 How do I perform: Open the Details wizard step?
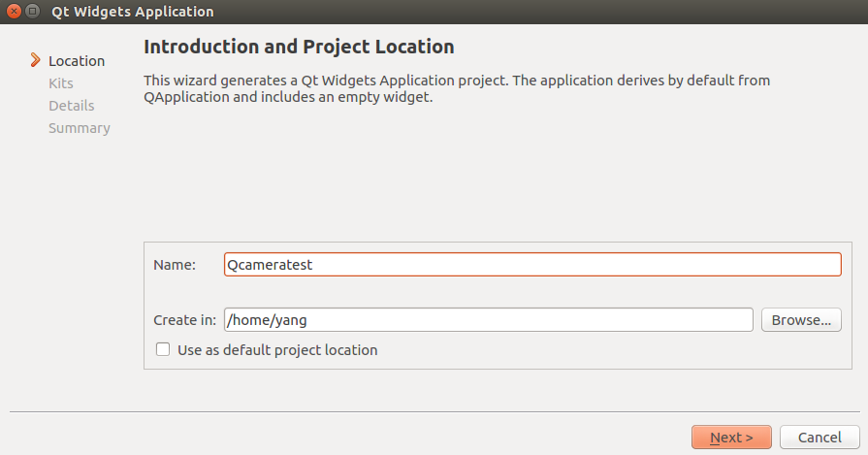72,106
